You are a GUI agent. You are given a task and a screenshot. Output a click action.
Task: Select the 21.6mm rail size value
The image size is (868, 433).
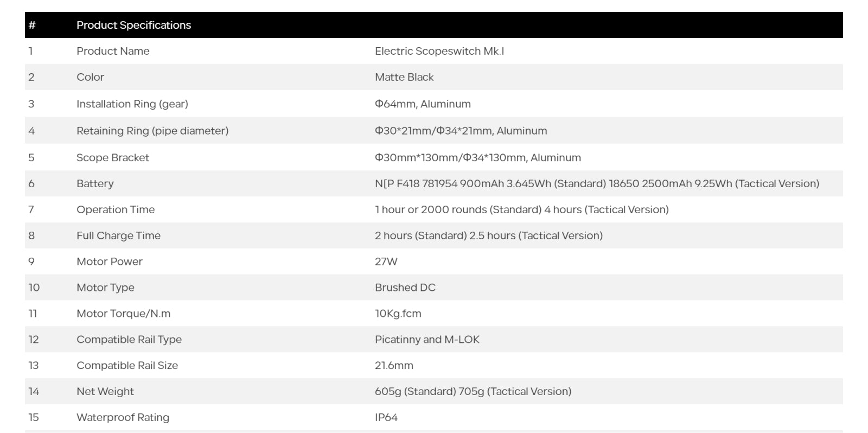coord(394,366)
